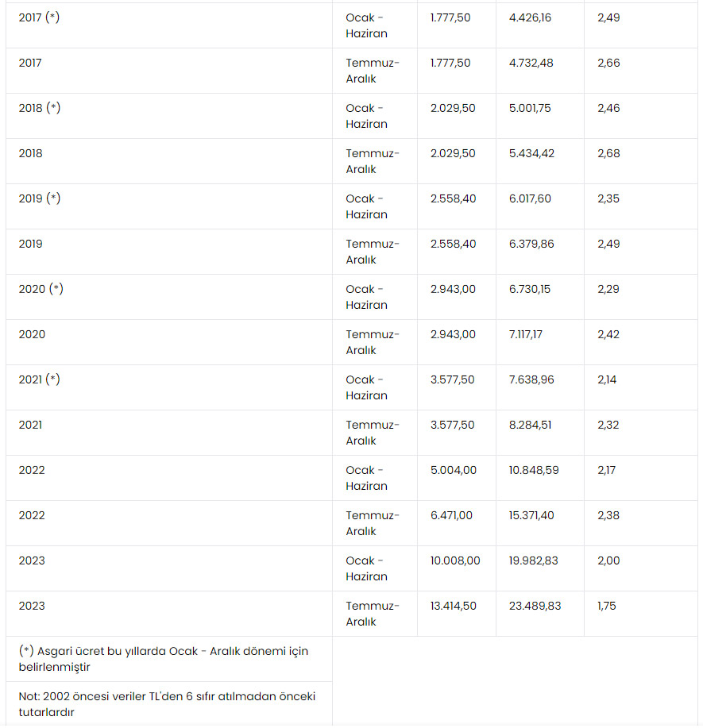This screenshot has width=703, height=728.
Task: Click the 23.489,83 value
Action: [x=535, y=606]
